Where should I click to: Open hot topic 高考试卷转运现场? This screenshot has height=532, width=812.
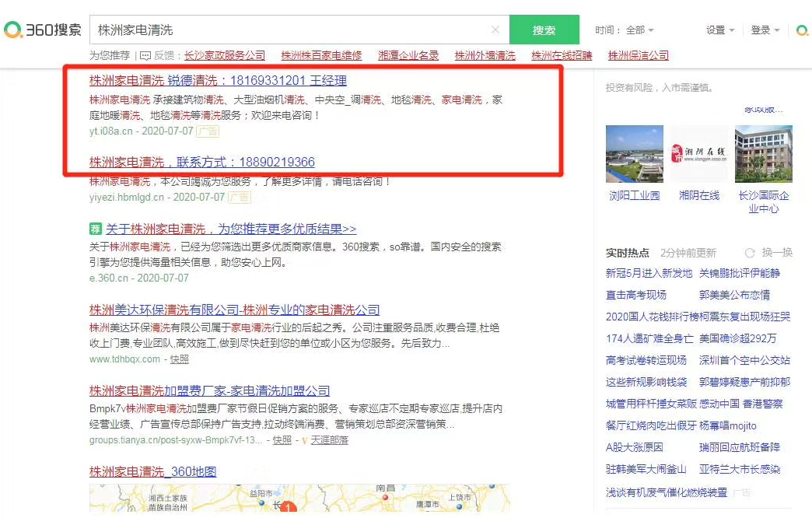tap(646, 360)
